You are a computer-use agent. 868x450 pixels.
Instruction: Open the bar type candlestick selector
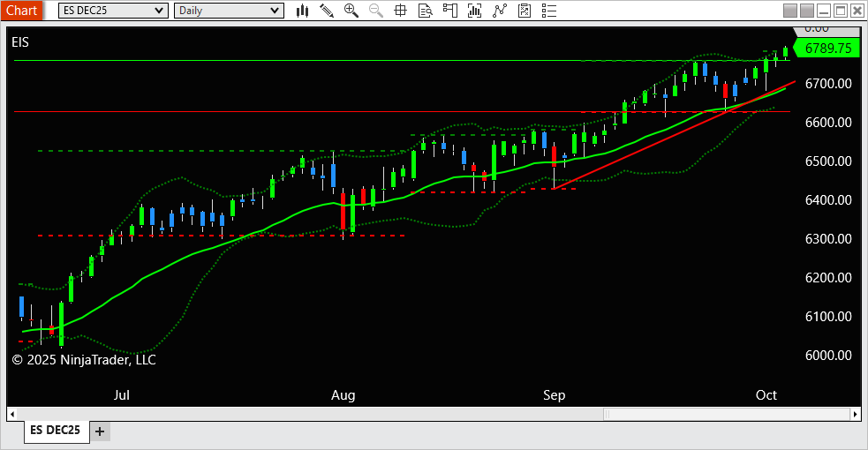302,11
